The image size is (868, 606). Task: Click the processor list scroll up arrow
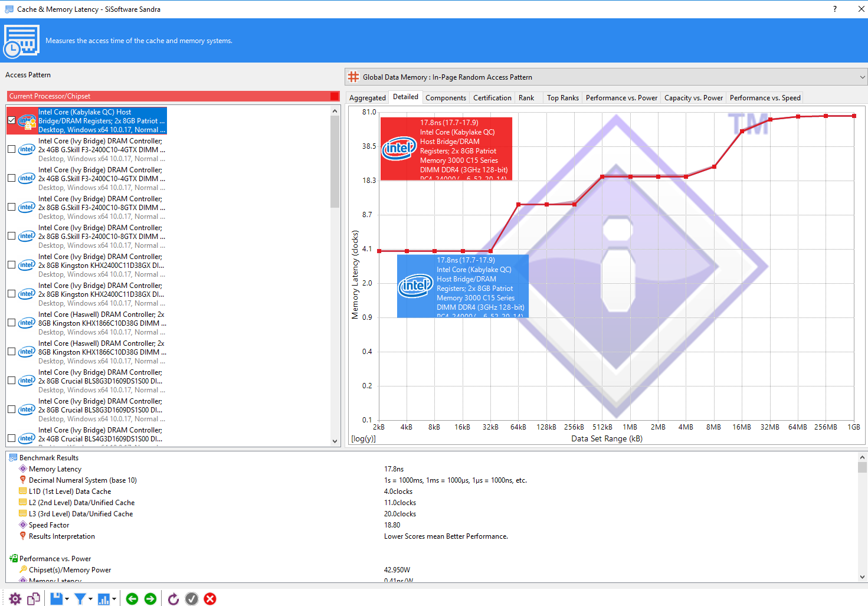[335, 111]
